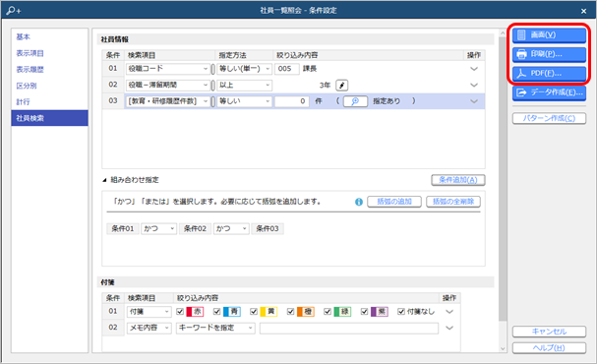
Task: Click the 括弧の追加 button
Action: pos(394,202)
